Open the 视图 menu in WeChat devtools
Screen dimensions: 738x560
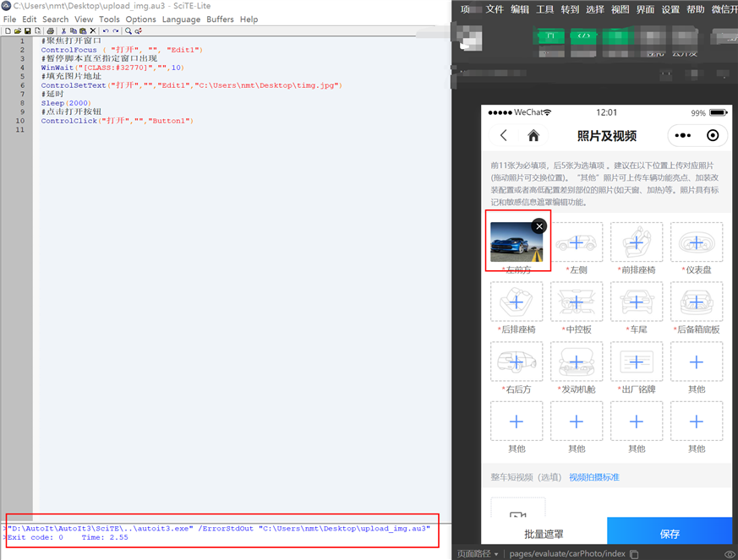[620, 9]
